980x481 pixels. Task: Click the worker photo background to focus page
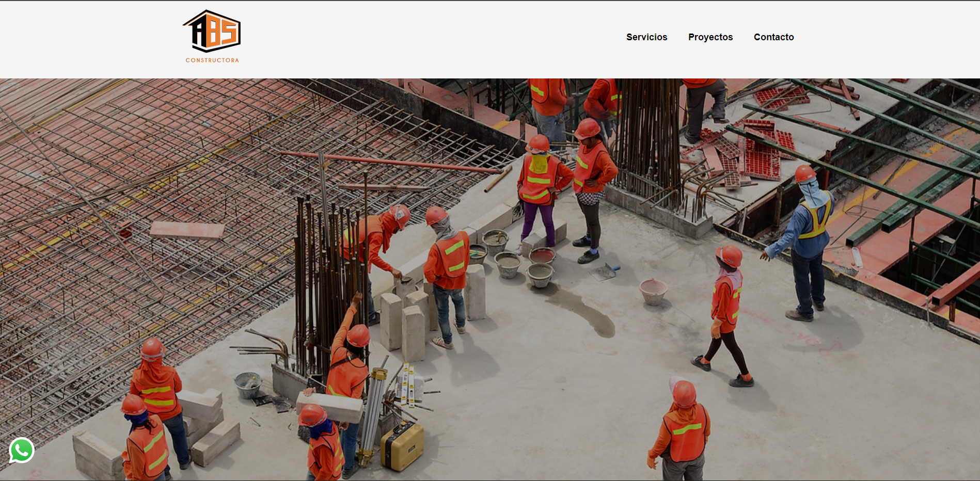(x=490, y=279)
